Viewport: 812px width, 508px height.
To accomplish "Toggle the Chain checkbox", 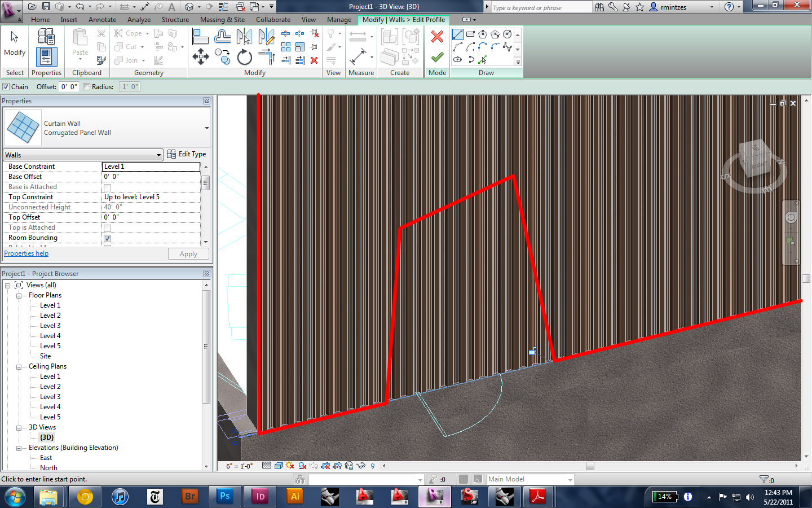I will [x=6, y=87].
